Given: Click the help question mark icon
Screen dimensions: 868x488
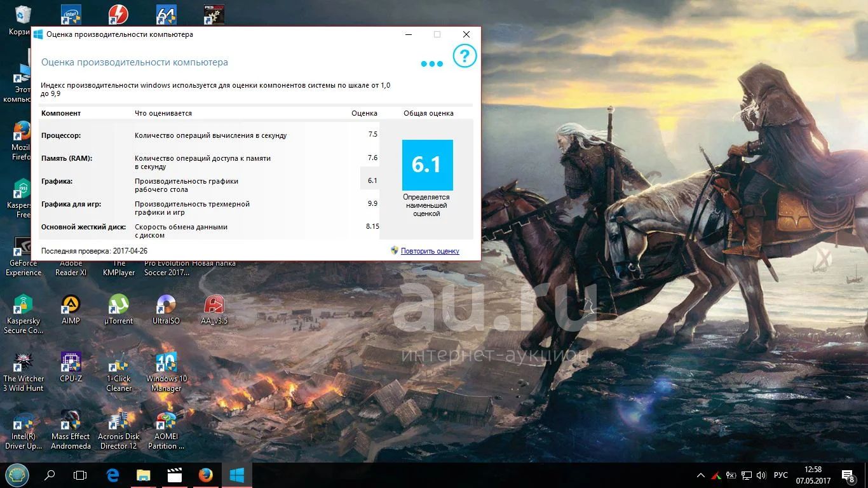Looking at the screenshot, I should click(x=465, y=56).
